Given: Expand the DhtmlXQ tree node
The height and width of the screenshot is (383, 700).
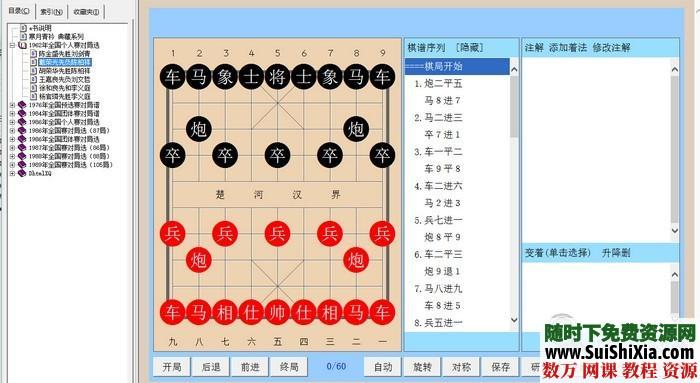Looking at the screenshot, I should coord(12,173).
